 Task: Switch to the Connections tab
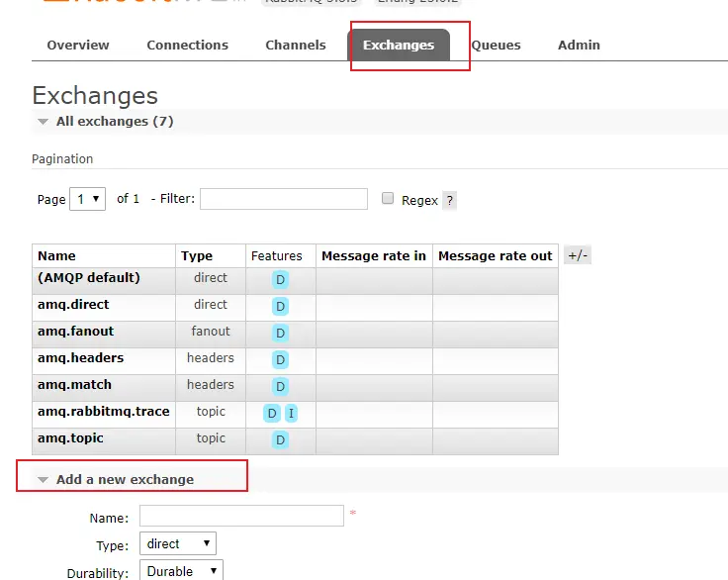point(188,46)
